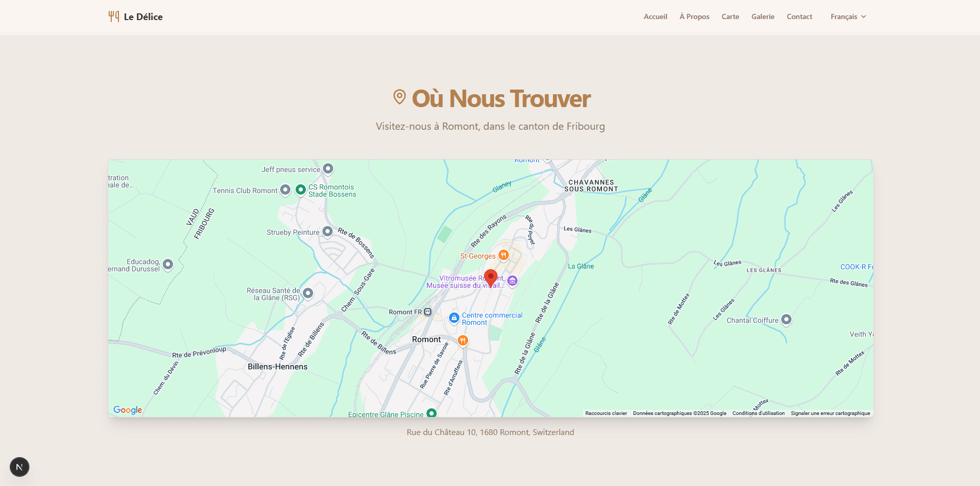Open the Galerie navigation link

coord(763,16)
